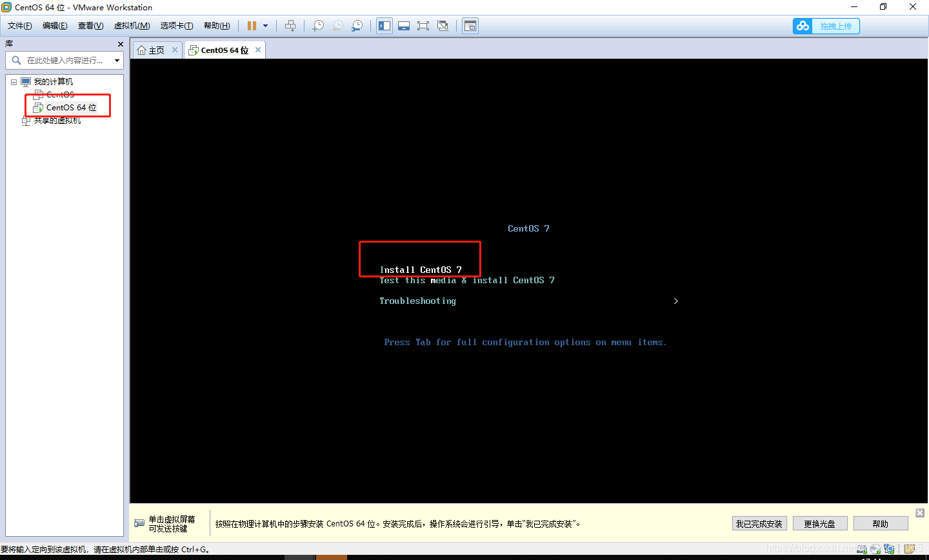Switch to Unity mode
929x560 pixels.
coord(443,26)
